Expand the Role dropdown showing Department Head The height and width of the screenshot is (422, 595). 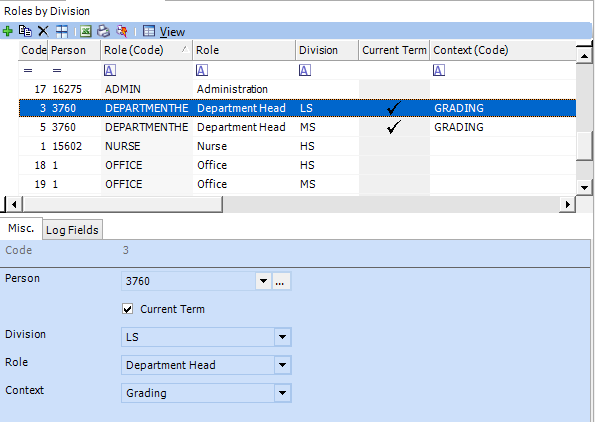click(282, 365)
